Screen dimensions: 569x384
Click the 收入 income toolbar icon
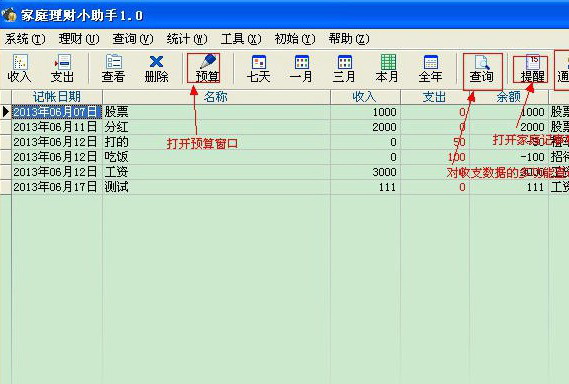click(19, 69)
